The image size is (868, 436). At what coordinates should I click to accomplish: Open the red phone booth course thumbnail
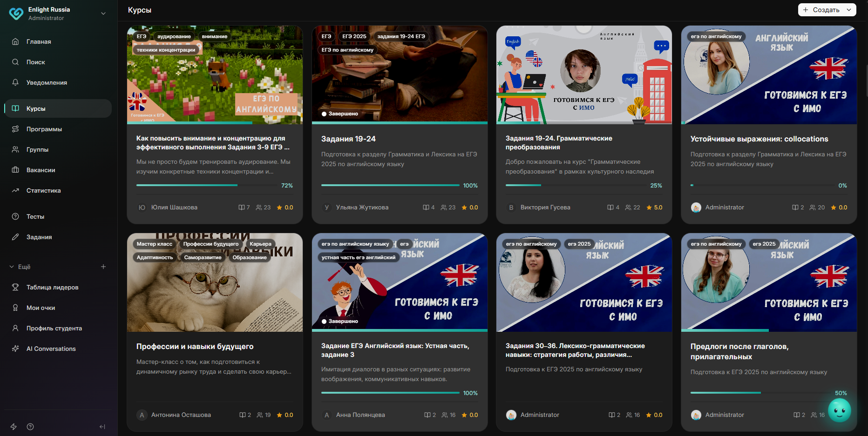point(584,74)
